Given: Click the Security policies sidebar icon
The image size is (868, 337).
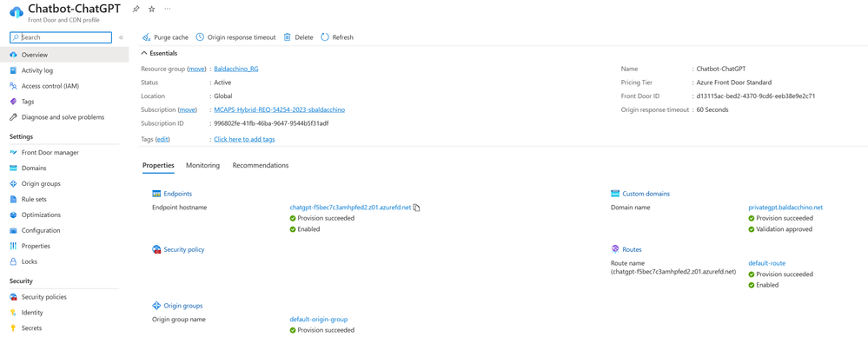Looking at the screenshot, I should pos(13,296).
